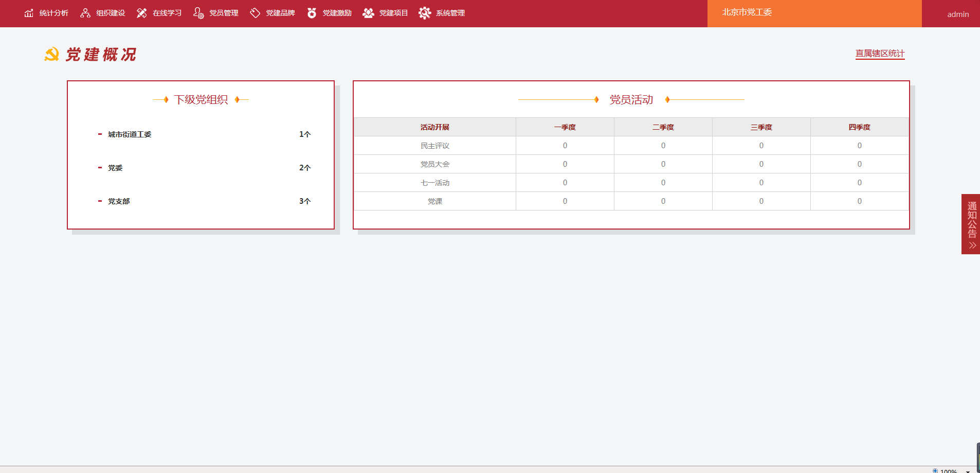Click the 2个 count value

point(305,168)
